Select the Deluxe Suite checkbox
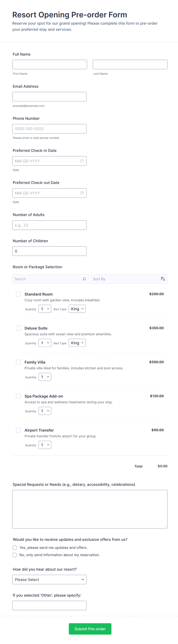Image resolution: width=178 pixels, height=644 pixels. pos(19,328)
